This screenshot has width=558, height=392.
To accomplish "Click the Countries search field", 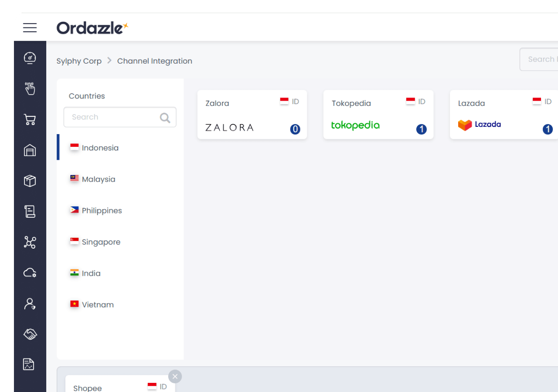I will pos(114,117).
